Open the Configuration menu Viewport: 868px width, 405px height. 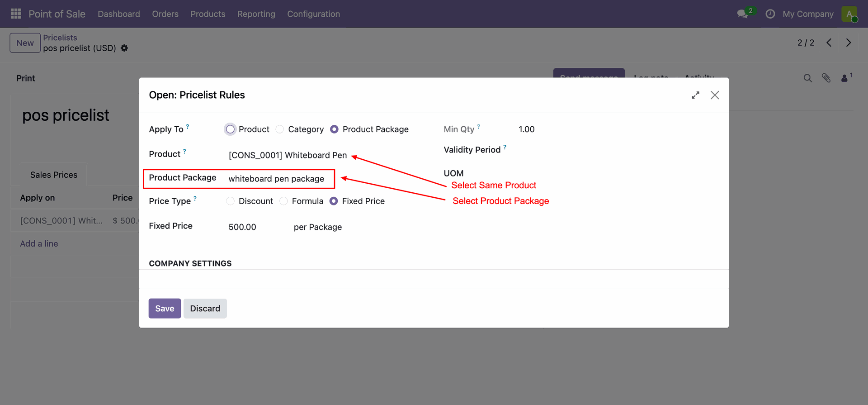point(314,14)
